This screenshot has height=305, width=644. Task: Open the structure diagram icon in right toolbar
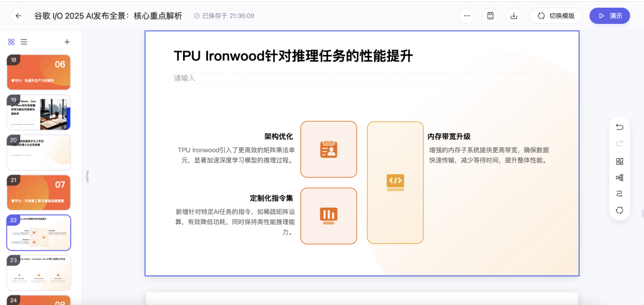pyautogui.click(x=620, y=178)
